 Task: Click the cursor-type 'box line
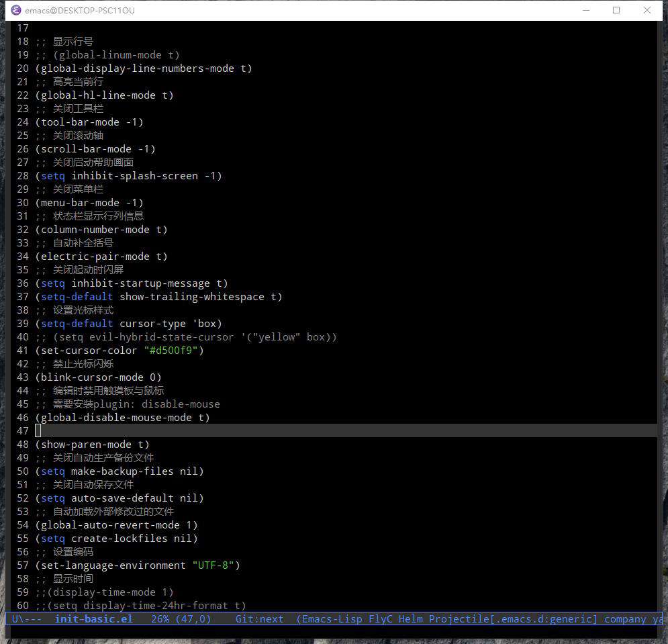(129, 324)
